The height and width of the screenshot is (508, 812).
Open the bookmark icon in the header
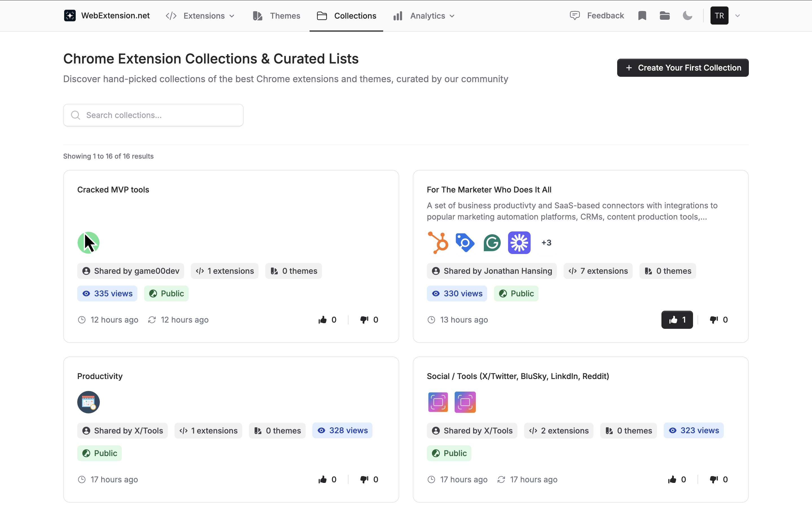point(642,16)
